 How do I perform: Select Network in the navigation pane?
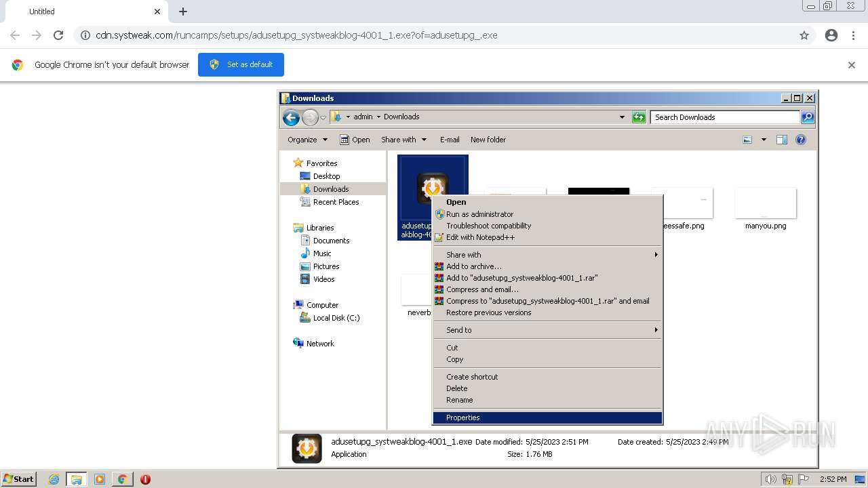point(313,344)
